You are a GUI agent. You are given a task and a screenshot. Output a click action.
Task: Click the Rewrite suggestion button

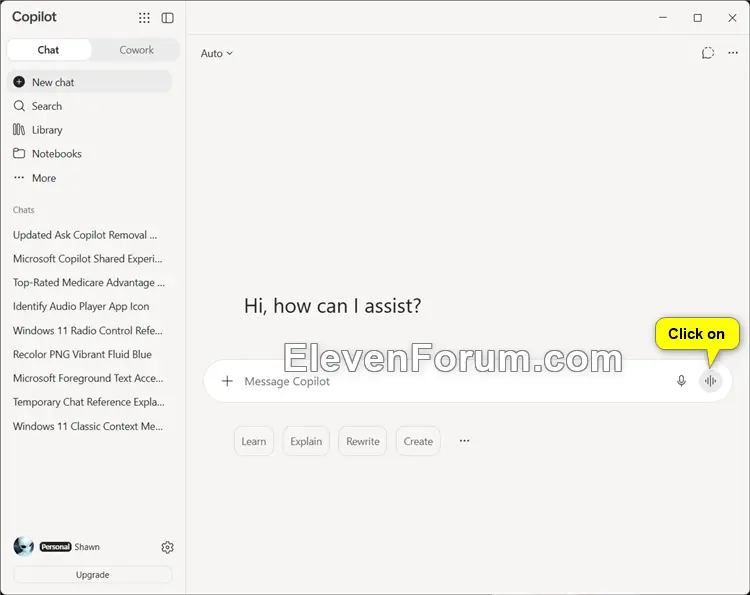pos(363,441)
